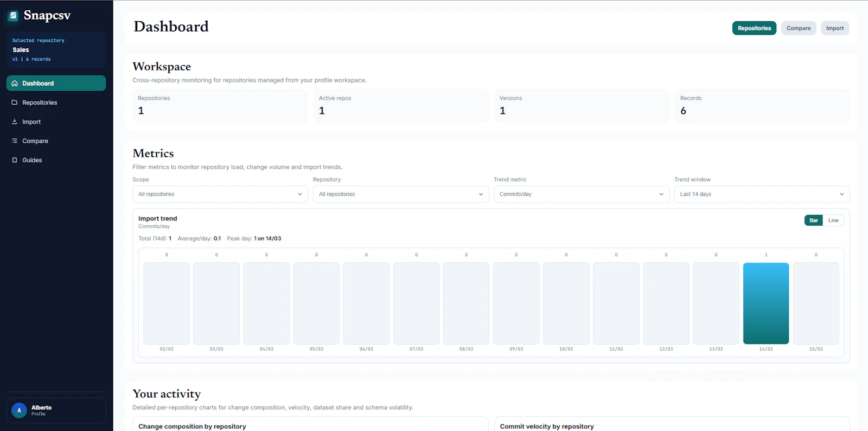Screen dimensions: 868x431
Task: Click the 'Total (14d): 1' text
Action: (x=155, y=239)
